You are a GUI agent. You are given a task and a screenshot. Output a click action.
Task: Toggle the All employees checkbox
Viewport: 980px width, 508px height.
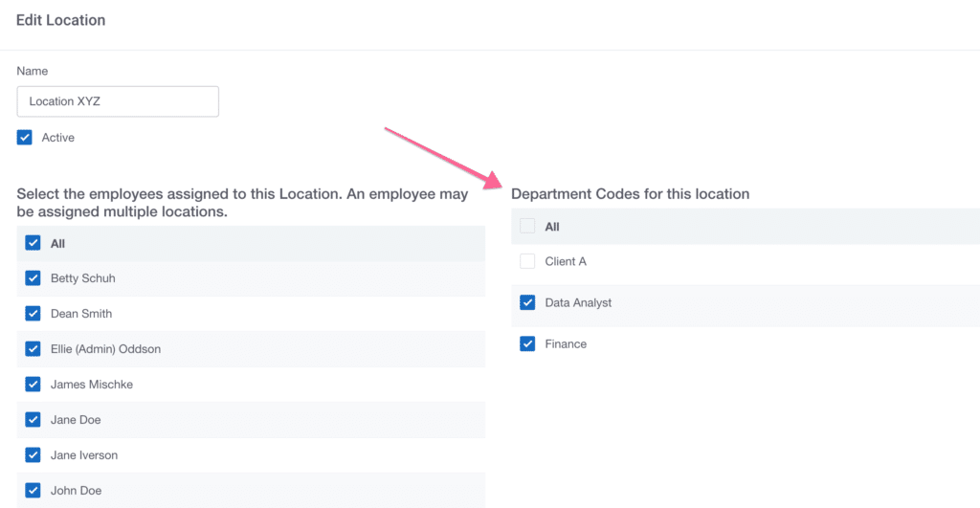click(x=33, y=243)
